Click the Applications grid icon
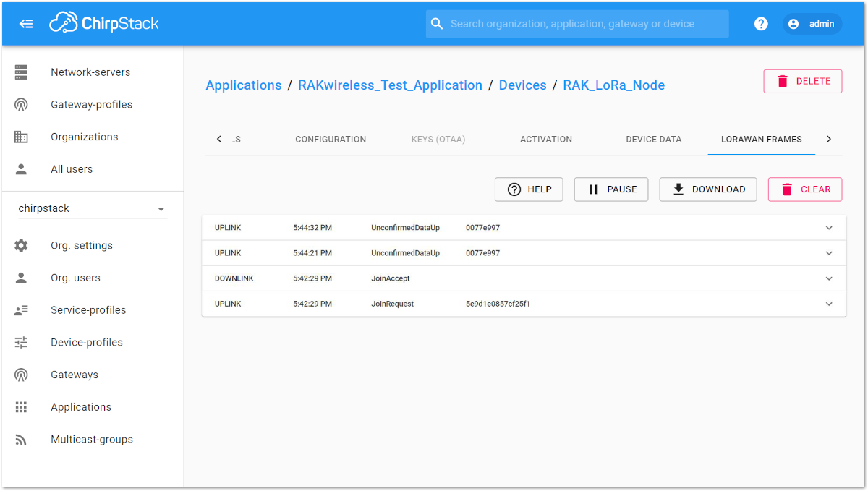 coord(21,407)
